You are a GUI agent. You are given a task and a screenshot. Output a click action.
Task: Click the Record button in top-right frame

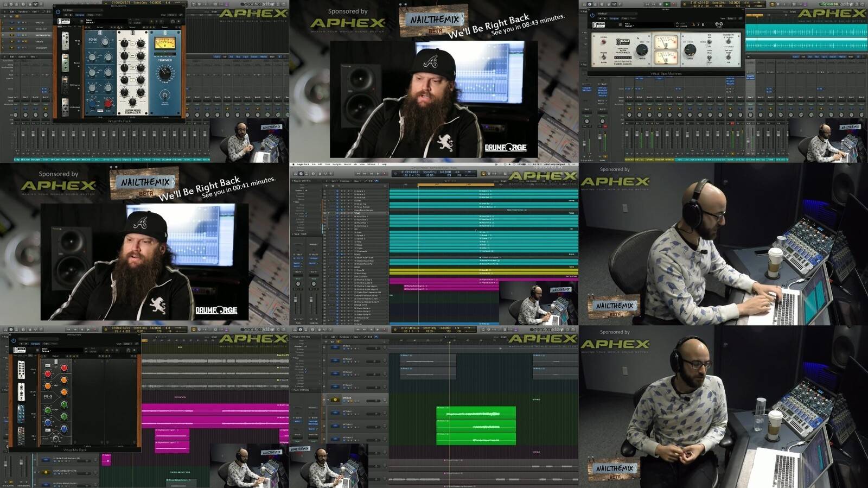coord(674,4)
